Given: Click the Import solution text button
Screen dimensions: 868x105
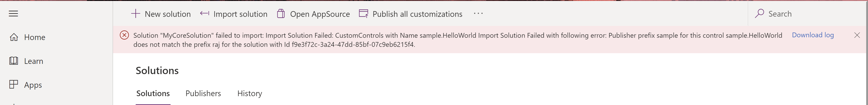Looking at the screenshot, I should (x=240, y=14).
